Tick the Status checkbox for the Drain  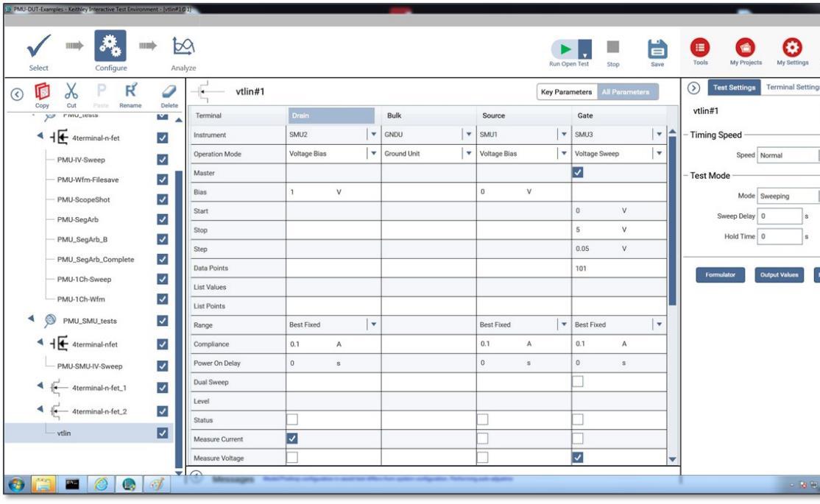pos(292,419)
